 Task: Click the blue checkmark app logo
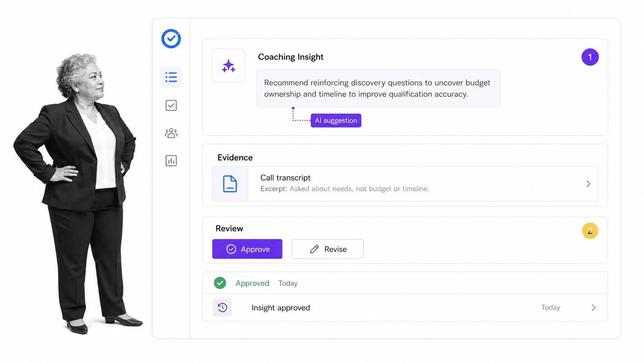pyautogui.click(x=171, y=38)
